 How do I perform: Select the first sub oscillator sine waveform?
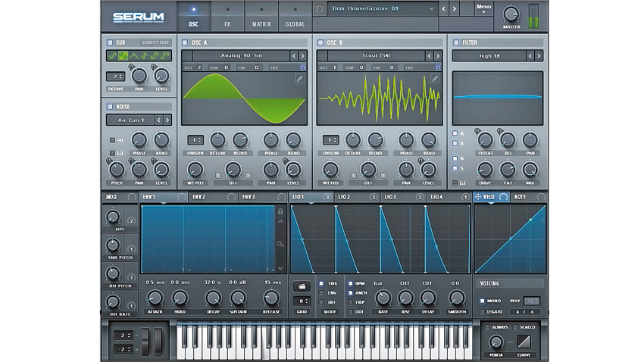(x=113, y=56)
